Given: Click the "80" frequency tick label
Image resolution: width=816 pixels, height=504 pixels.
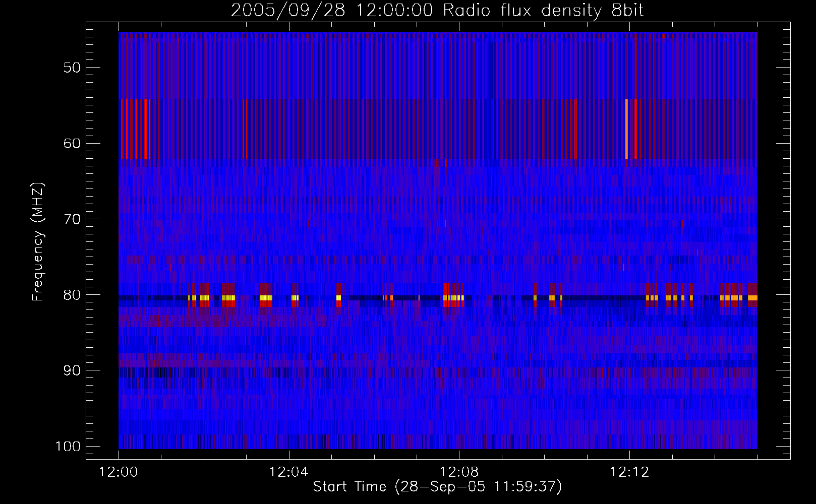Looking at the screenshot, I should point(72,295).
